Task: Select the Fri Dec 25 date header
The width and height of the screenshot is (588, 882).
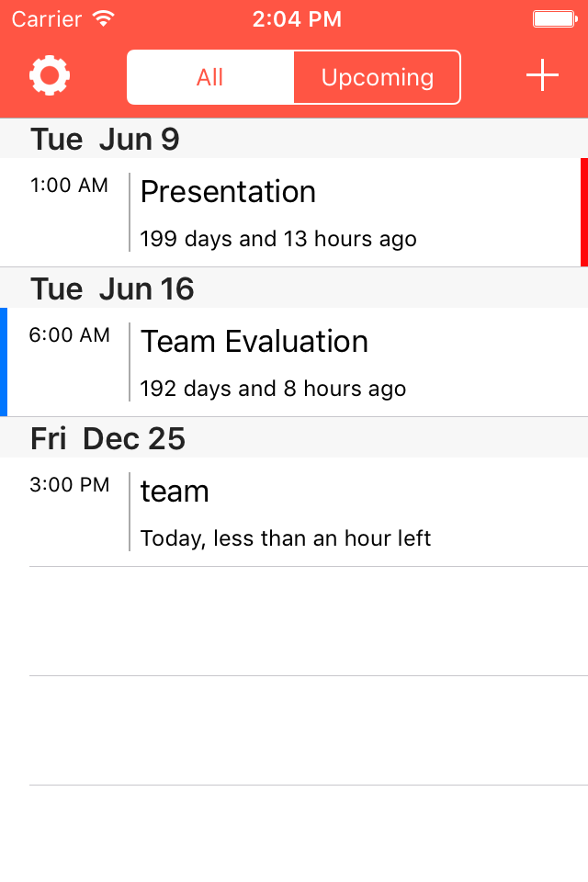Action: (294, 437)
